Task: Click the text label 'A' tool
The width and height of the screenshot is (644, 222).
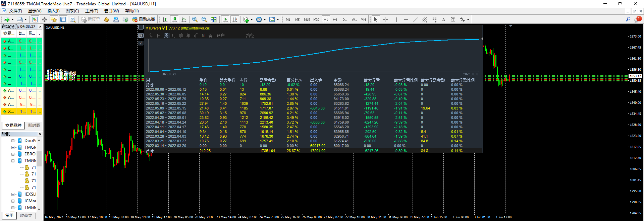Action: pyautogui.click(x=443, y=19)
